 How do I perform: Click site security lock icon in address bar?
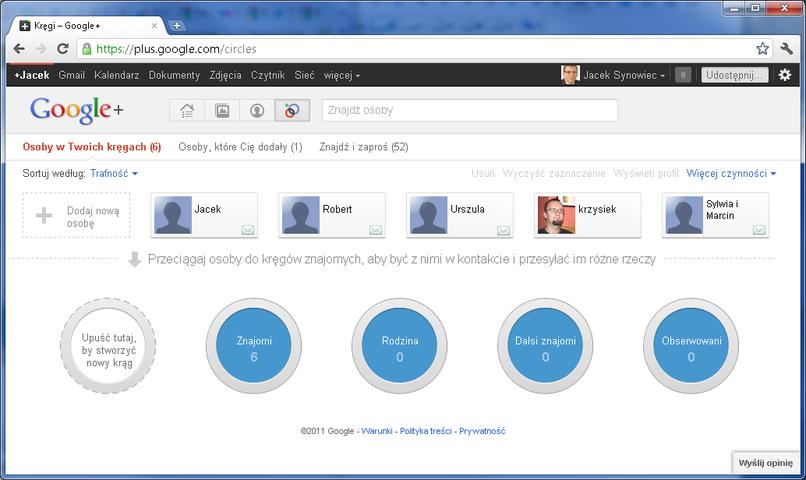tap(87, 49)
